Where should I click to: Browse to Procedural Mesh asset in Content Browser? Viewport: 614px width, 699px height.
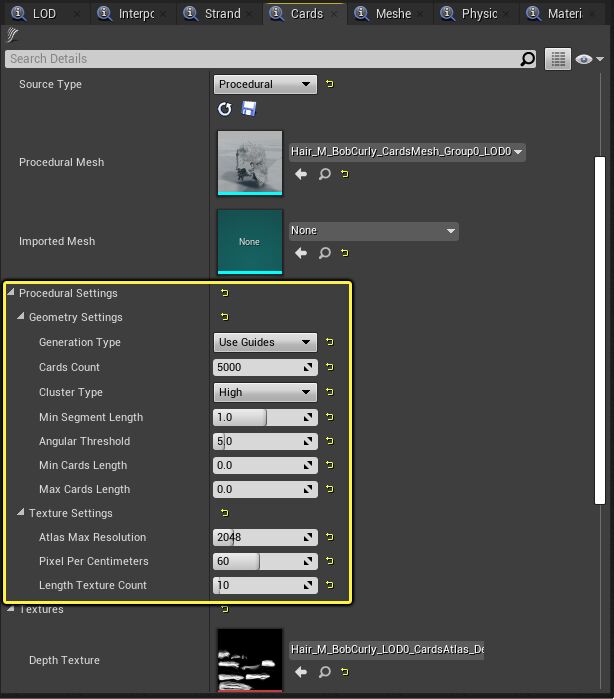point(325,174)
